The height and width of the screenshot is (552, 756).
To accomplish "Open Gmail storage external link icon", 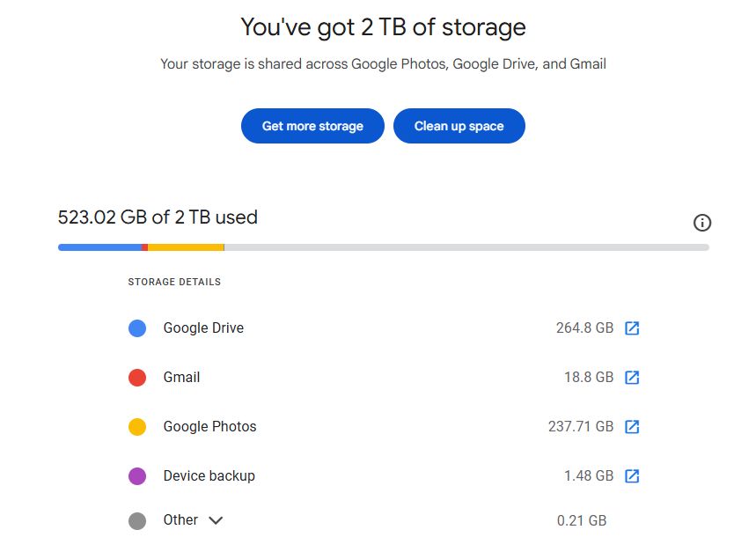I will [632, 378].
